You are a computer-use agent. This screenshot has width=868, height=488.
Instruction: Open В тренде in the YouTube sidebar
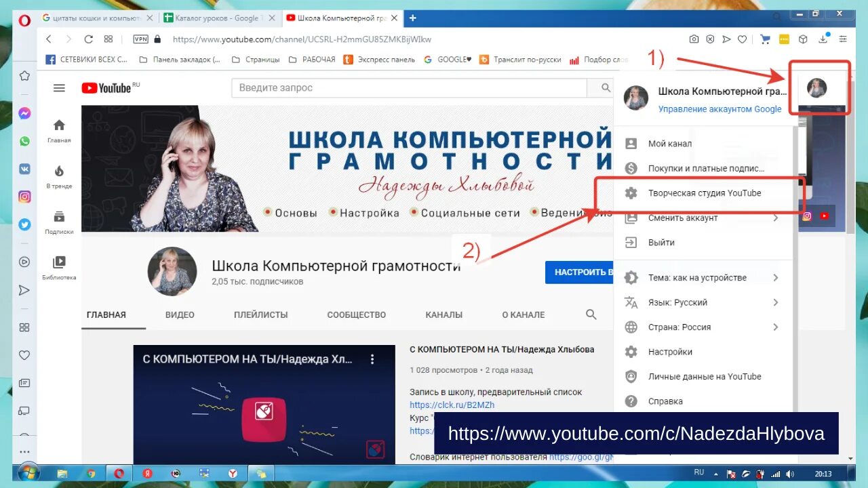coord(59,176)
